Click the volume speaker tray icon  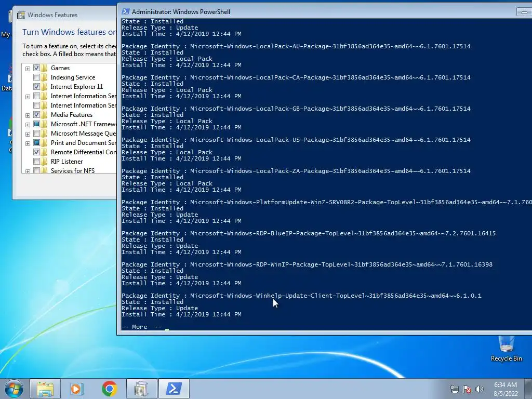click(480, 389)
